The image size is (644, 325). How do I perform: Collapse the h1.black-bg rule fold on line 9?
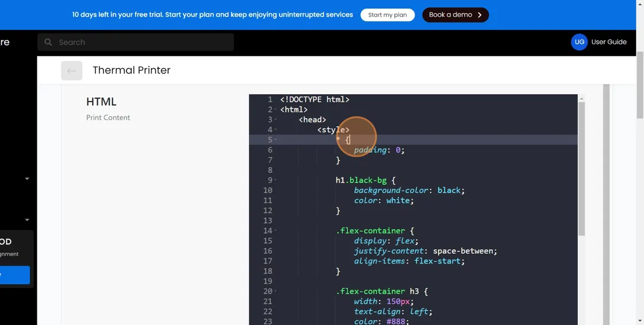[275, 180]
